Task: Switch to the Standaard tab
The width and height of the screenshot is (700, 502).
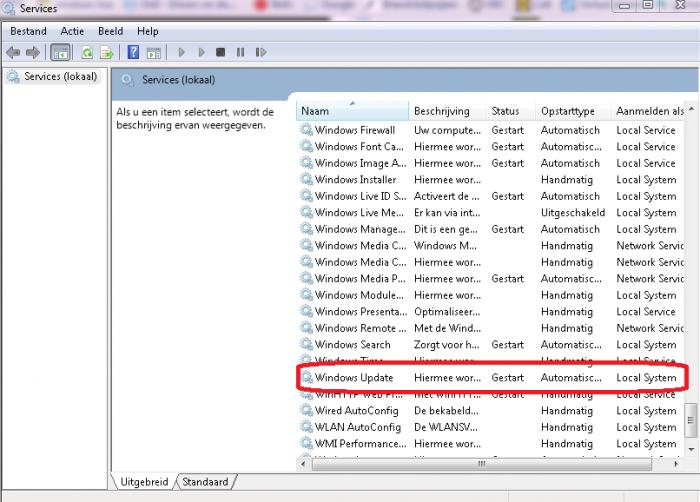Action: (x=205, y=482)
